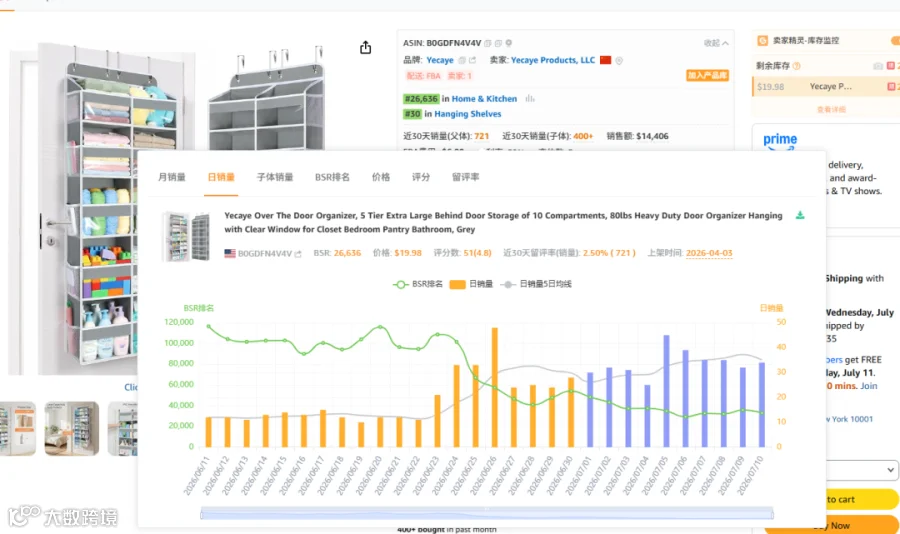The width and height of the screenshot is (900, 534).
Task: Click the 卖家精灵 inventory monitor logo icon
Action: pyautogui.click(x=763, y=41)
